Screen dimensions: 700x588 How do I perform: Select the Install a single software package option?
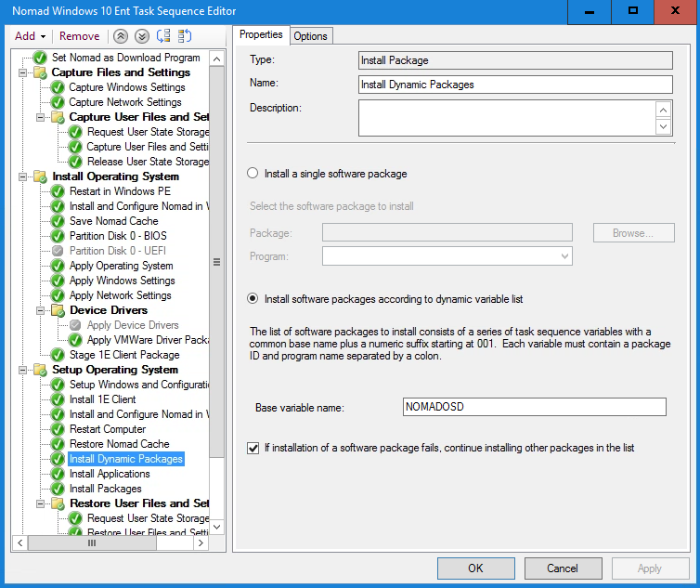253,174
